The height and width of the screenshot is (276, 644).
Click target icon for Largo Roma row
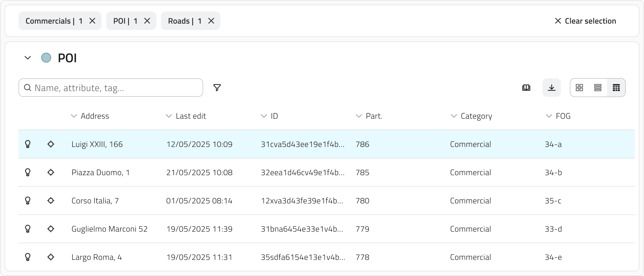coord(51,257)
